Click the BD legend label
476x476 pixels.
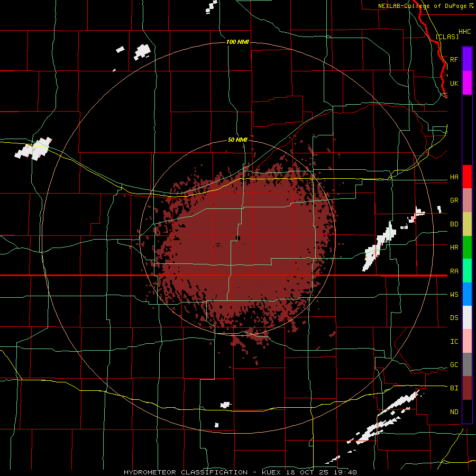(x=454, y=224)
